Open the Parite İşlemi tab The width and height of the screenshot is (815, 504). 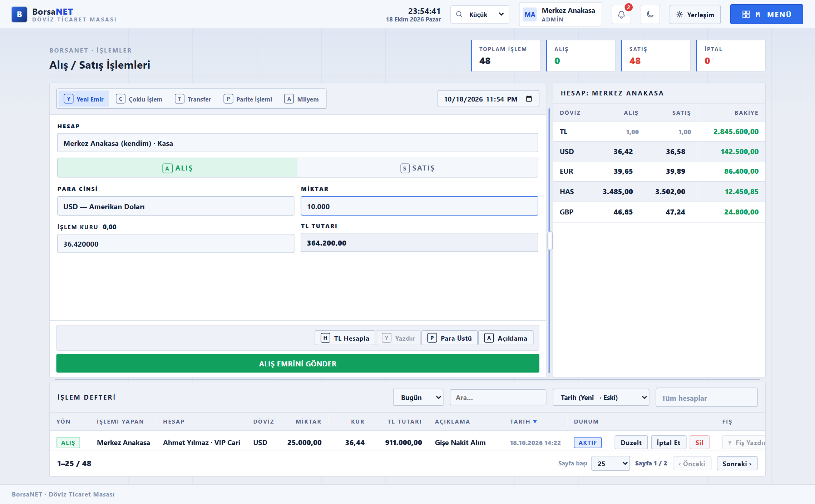[x=248, y=99]
